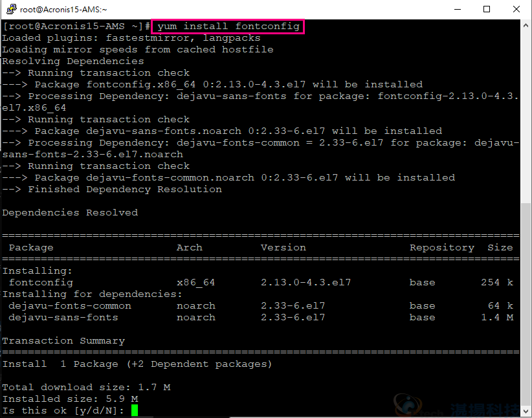532x418 pixels.
Task: Click the 'Transaction Summary' heading
Action: pos(63,340)
